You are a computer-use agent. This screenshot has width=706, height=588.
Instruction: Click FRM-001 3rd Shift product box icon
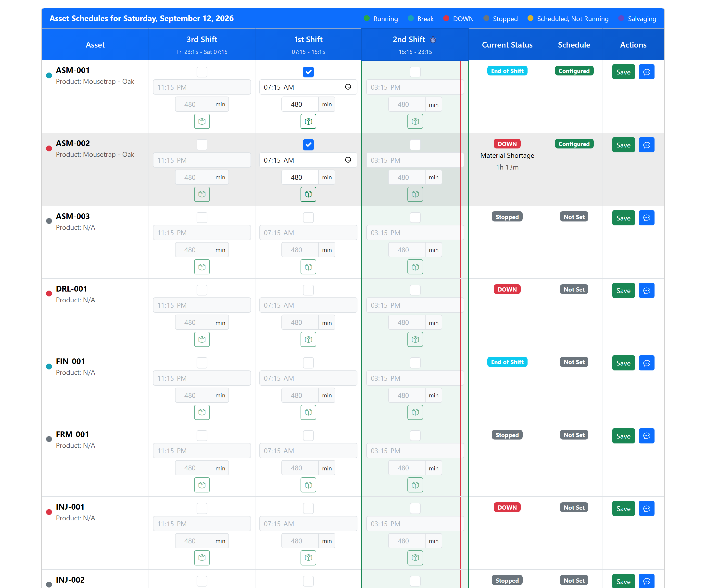tap(202, 485)
